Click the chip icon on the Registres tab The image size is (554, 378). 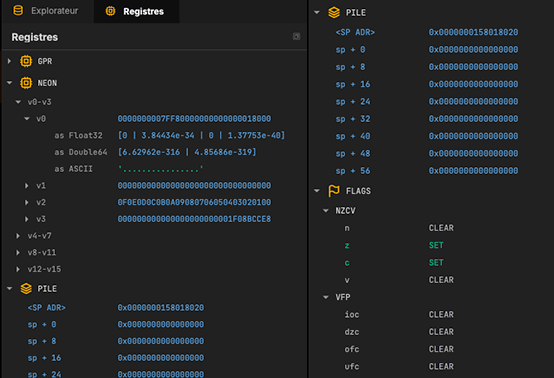[110, 11]
